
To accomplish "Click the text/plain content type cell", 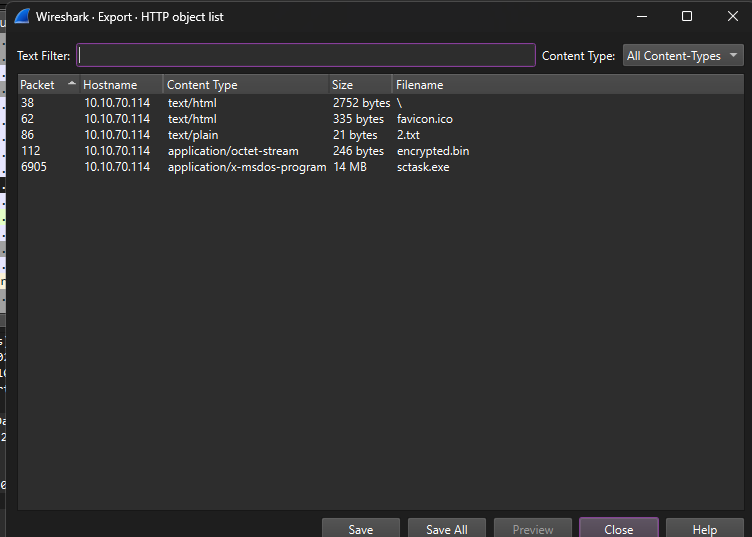I will point(193,135).
